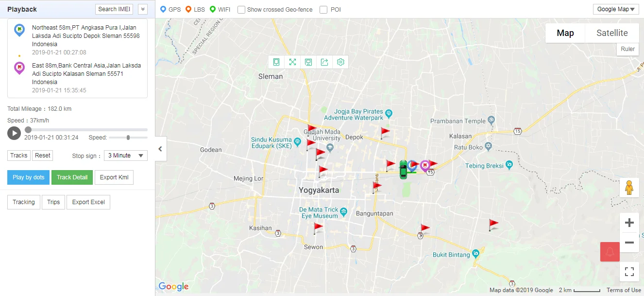
Task: Enable Show crossed Geo-fence checkbox
Action: (x=241, y=9)
